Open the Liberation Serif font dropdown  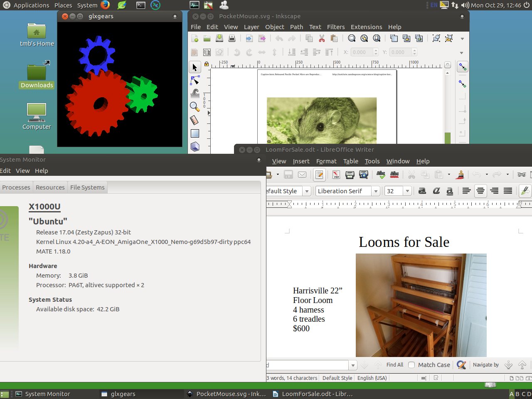(x=376, y=191)
